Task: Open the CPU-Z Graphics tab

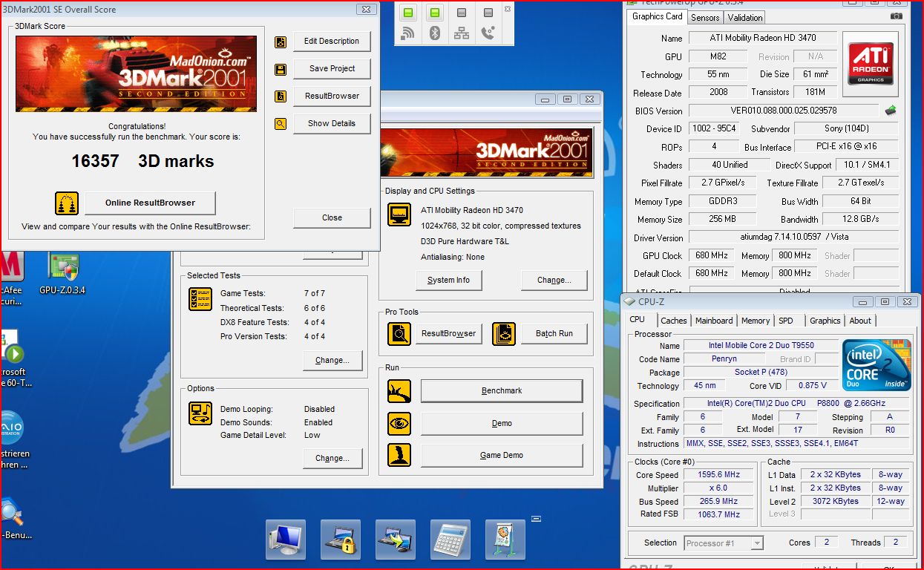Action: pos(825,321)
